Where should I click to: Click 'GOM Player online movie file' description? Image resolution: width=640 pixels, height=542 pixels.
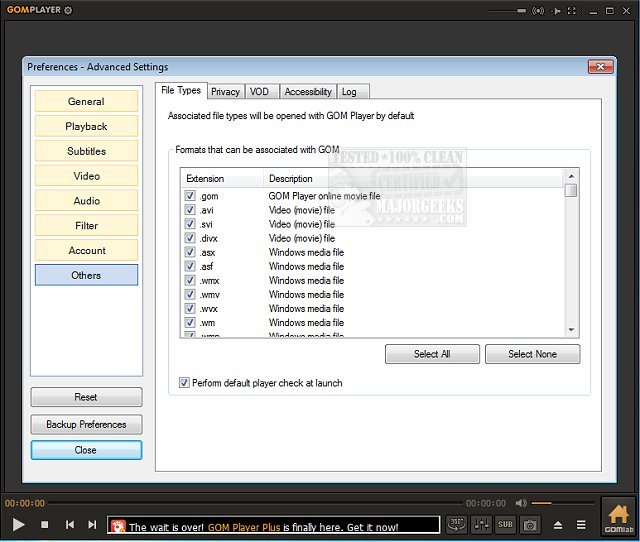pyautogui.click(x=324, y=196)
